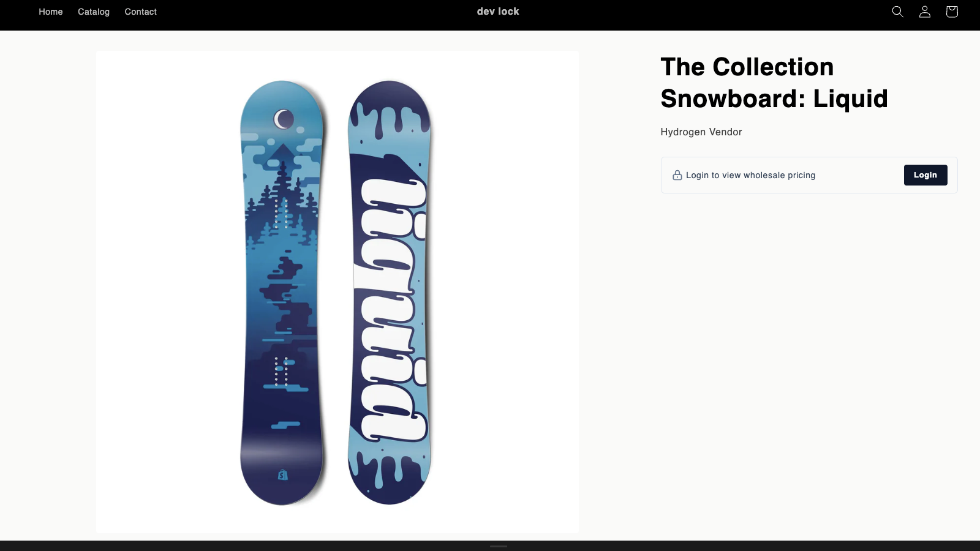Click the crescent moon on the snowboard
The width and height of the screenshot is (980, 551).
coord(283,119)
